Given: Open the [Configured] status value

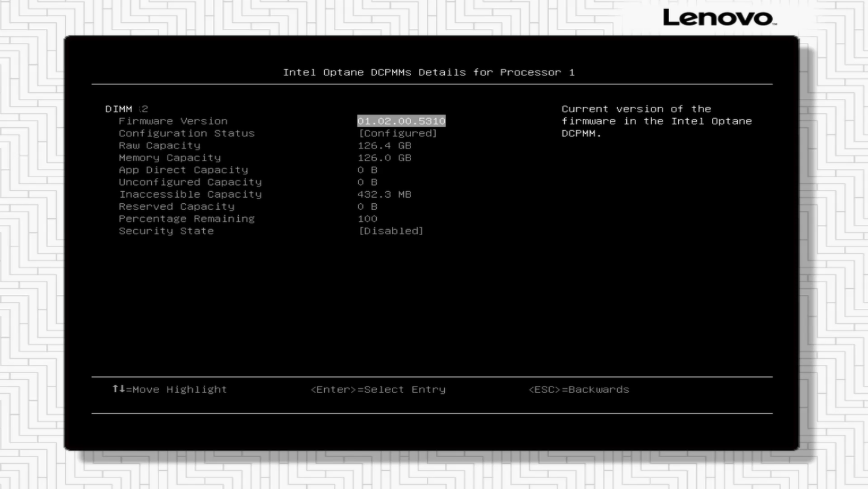Looking at the screenshot, I should tap(398, 133).
